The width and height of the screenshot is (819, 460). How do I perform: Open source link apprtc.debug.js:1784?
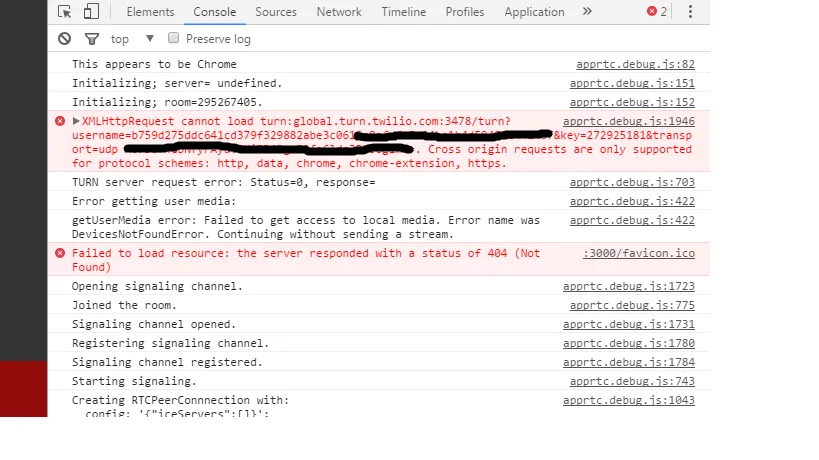629,362
